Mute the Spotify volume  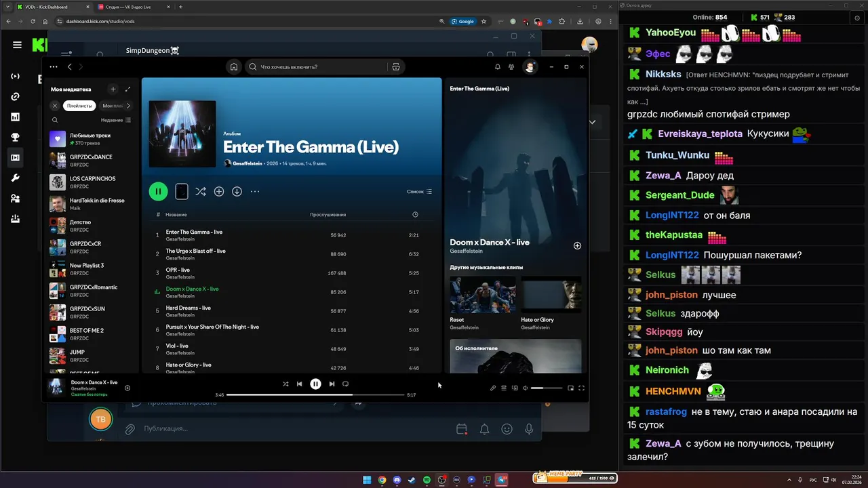coord(526,388)
